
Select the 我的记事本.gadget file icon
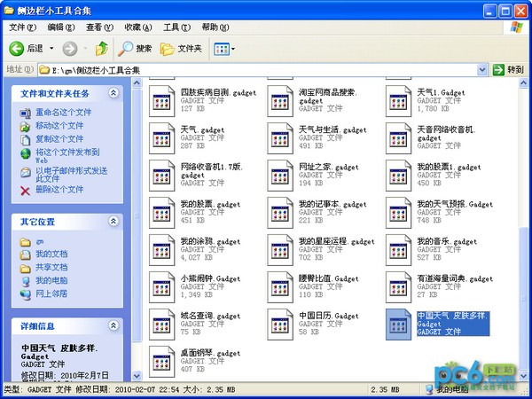(280, 213)
